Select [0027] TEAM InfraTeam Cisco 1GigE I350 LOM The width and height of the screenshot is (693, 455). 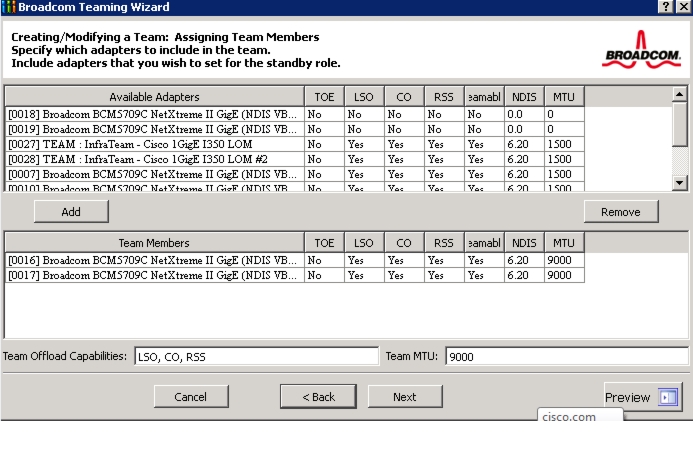[x=295, y=144]
